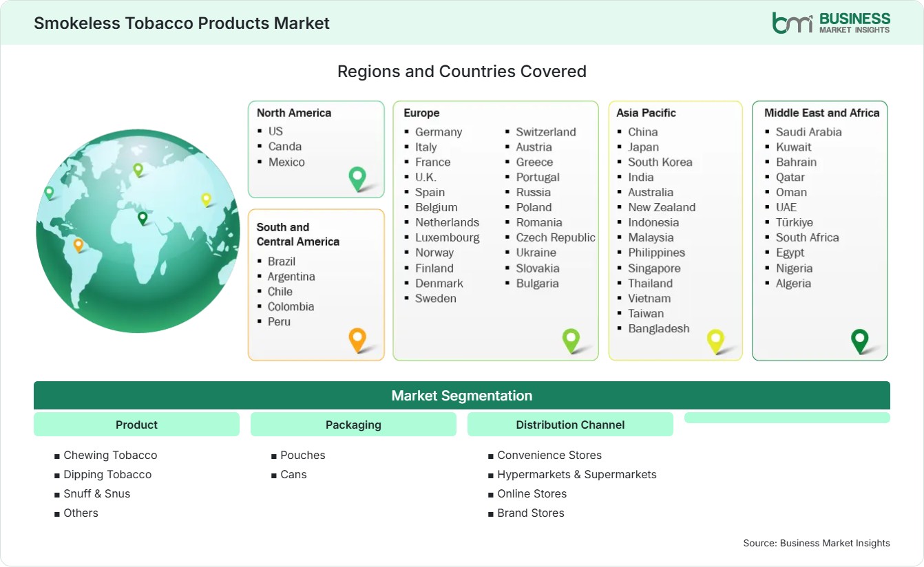Click 'Hypermarkets & Supermarkets' entry
The height and width of the screenshot is (567, 924).
point(577,474)
